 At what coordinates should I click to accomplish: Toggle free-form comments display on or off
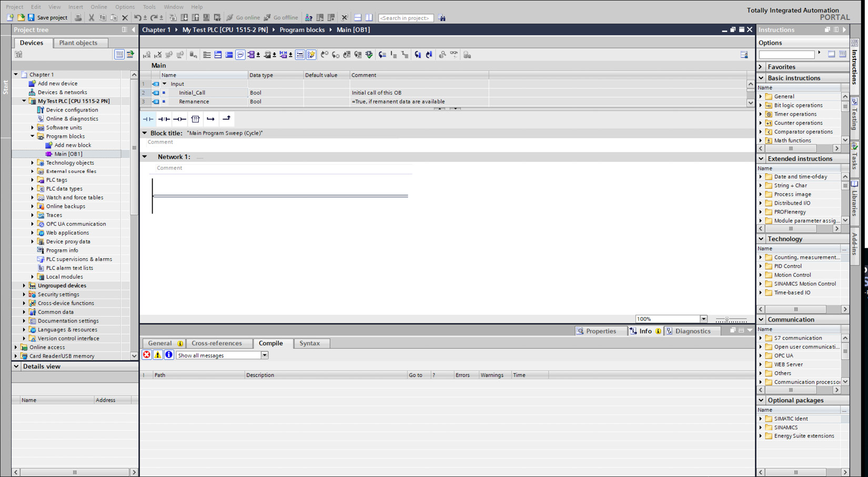(x=240, y=55)
